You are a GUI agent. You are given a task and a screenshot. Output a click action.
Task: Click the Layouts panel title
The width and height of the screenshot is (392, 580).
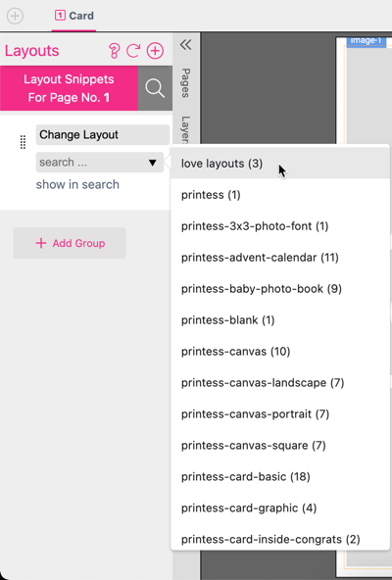(x=31, y=51)
